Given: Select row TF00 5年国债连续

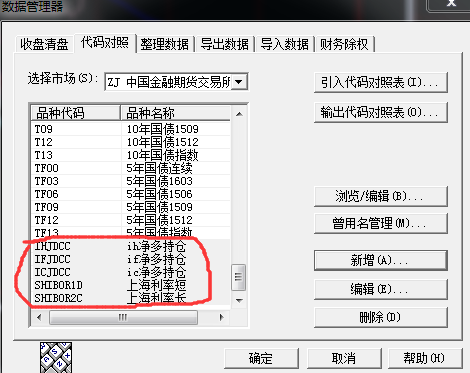Looking at the screenshot, I should pos(131,168).
